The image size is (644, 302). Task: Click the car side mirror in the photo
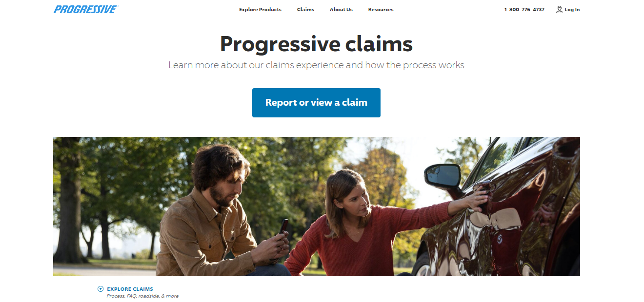pyautogui.click(x=443, y=175)
